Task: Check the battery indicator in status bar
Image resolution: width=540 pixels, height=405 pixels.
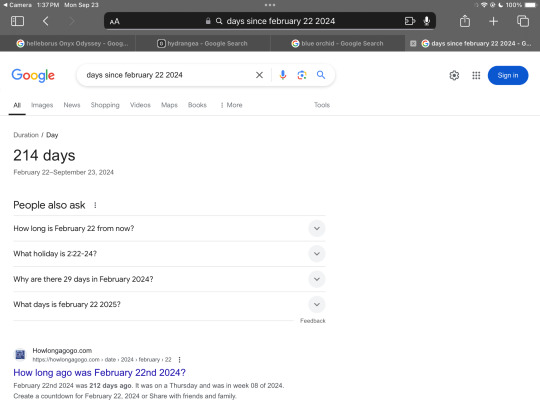Action: click(530, 5)
